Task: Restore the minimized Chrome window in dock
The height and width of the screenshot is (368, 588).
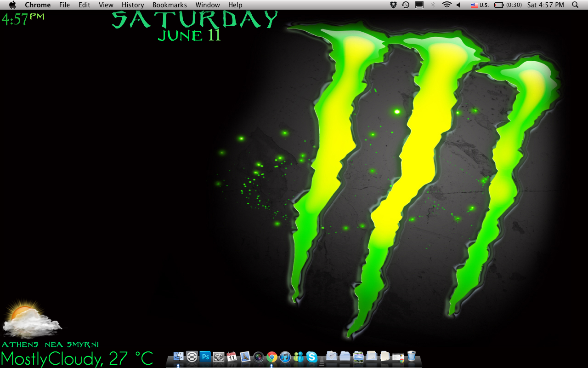Action: (398, 357)
